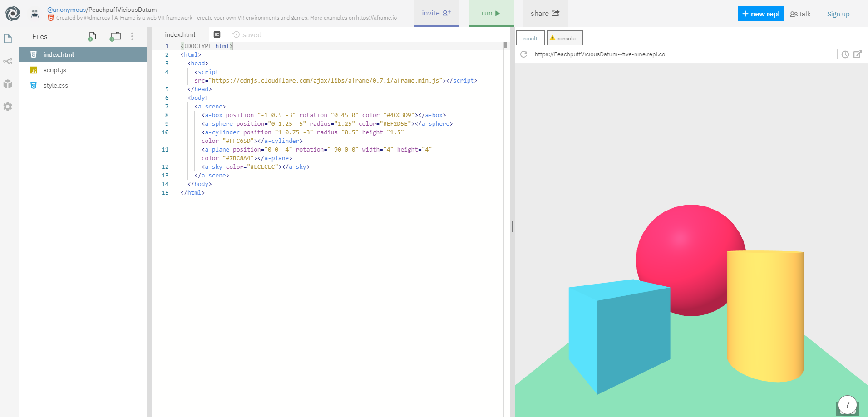Open the multiplayer users icon

[35, 14]
